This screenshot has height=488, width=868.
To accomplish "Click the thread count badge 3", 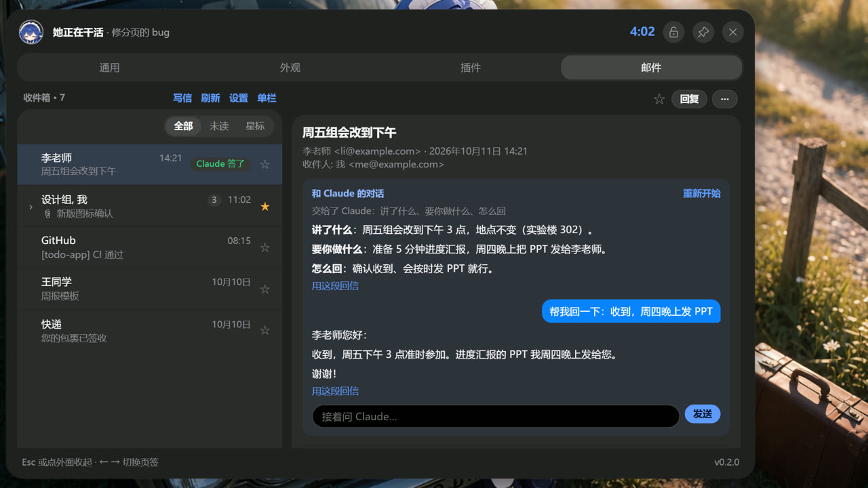I will pyautogui.click(x=214, y=200).
